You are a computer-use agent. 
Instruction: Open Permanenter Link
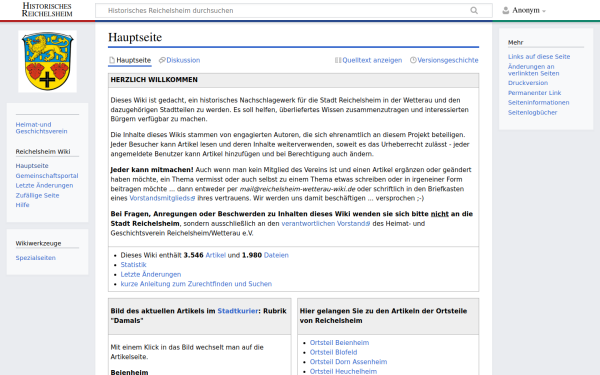534,93
